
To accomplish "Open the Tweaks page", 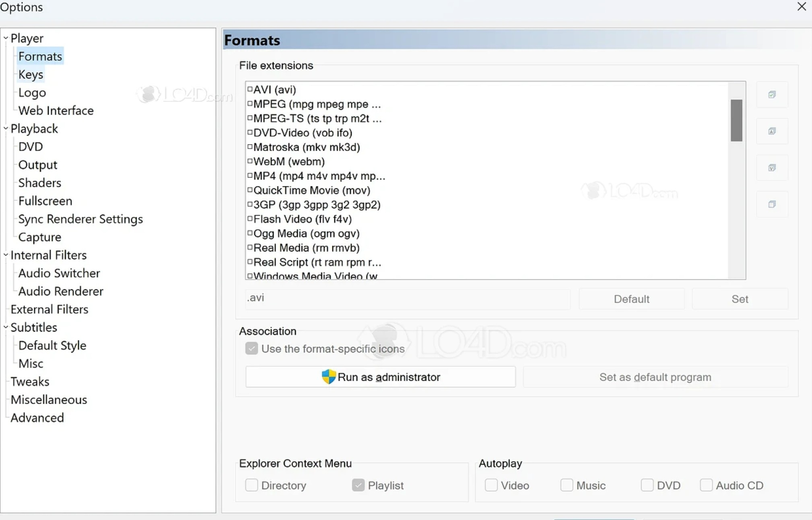I will [x=30, y=382].
